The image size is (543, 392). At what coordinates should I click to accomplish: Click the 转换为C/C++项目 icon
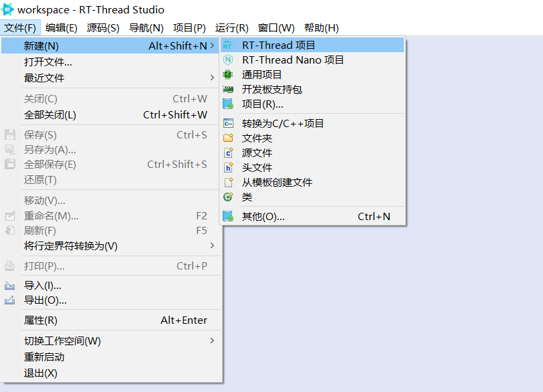pyautogui.click(x=228, y=123)
